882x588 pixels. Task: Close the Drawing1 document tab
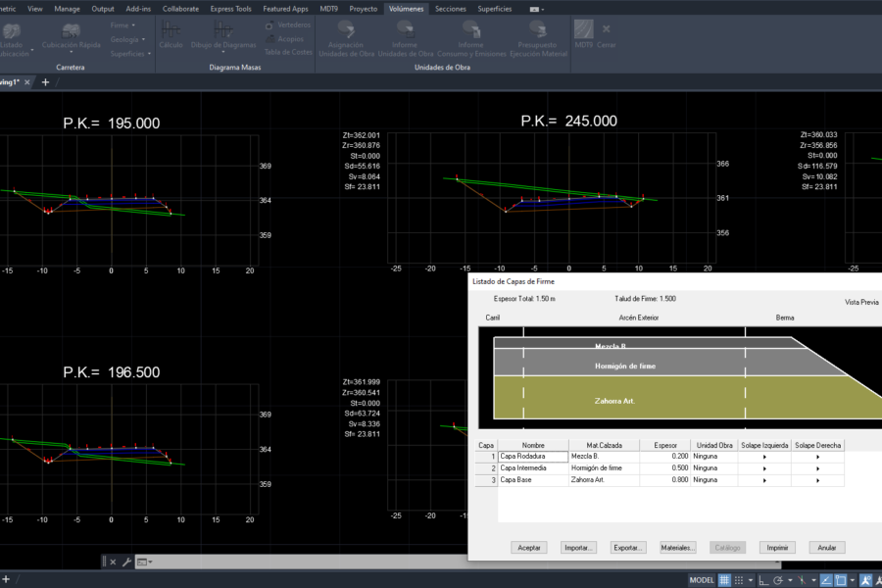pyautogui.click(x=27, y=82)
